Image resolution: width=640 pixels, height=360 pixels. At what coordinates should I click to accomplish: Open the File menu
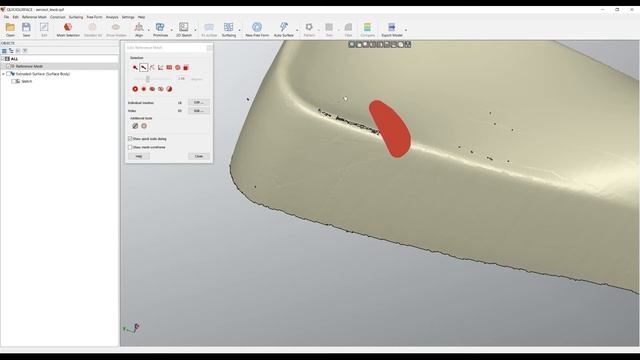tap(6, 17)
